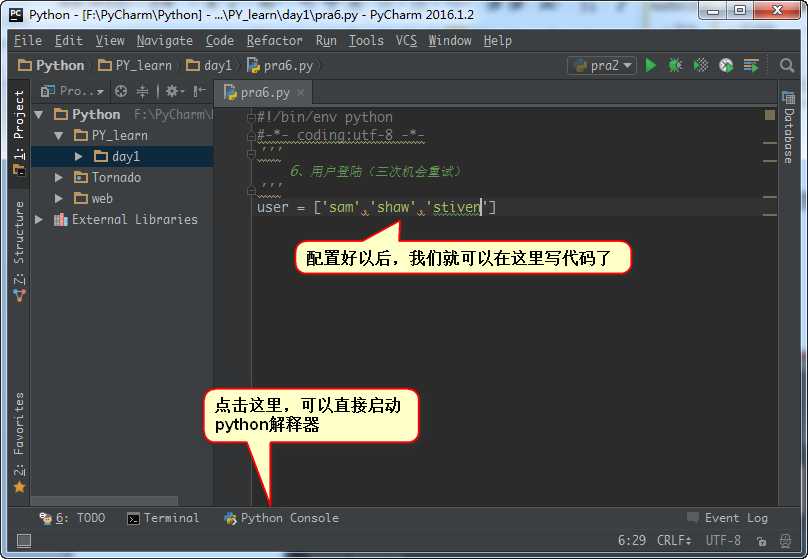Click the Python breadcrumb in the navigation bar
808x559 pixels.
coord(51,65)
